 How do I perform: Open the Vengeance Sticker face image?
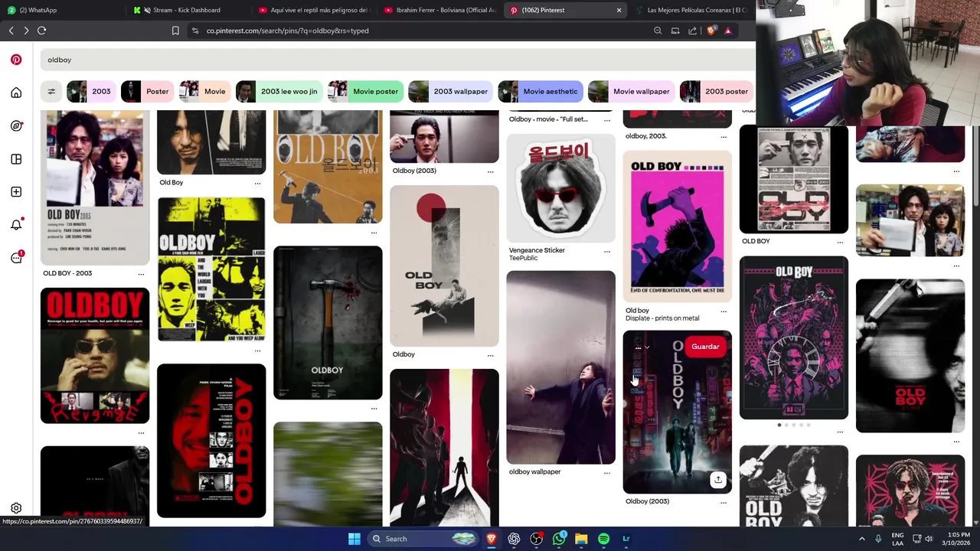pos(560,188)
